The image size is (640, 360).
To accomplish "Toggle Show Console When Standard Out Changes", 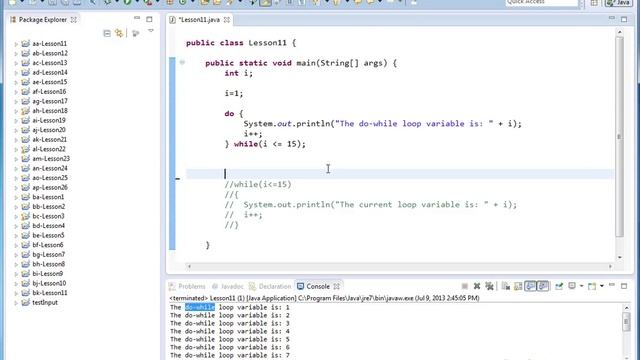I will click(x=530, y=286).
